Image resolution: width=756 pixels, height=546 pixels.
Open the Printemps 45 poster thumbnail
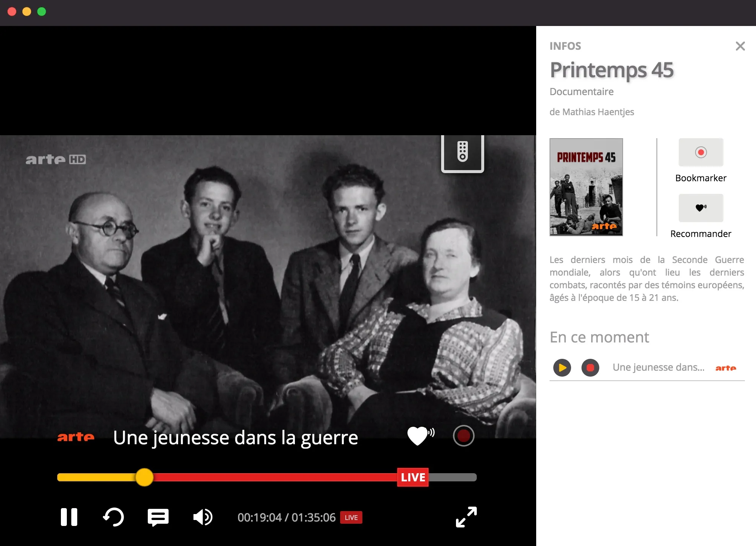click(586, 187)
